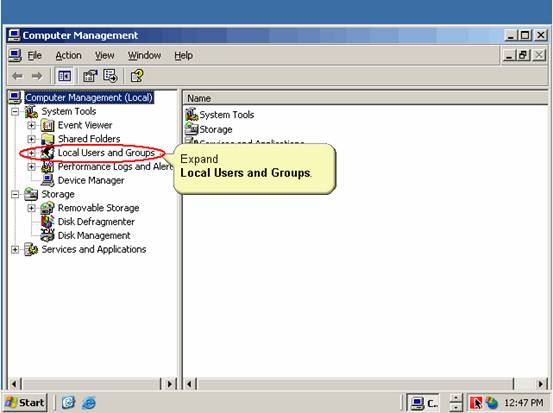Collapse the Storage node
The image size is (553, 413).
[15, 194]
